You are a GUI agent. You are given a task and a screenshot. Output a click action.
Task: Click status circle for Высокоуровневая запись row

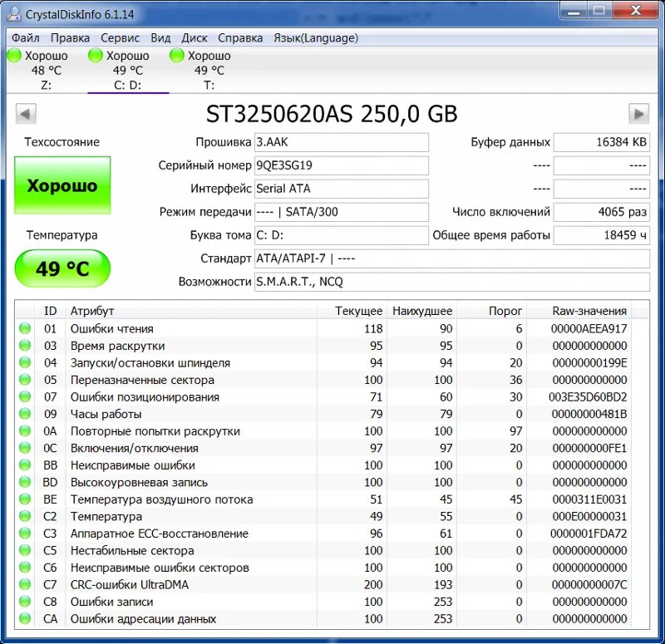click(25, 482)
